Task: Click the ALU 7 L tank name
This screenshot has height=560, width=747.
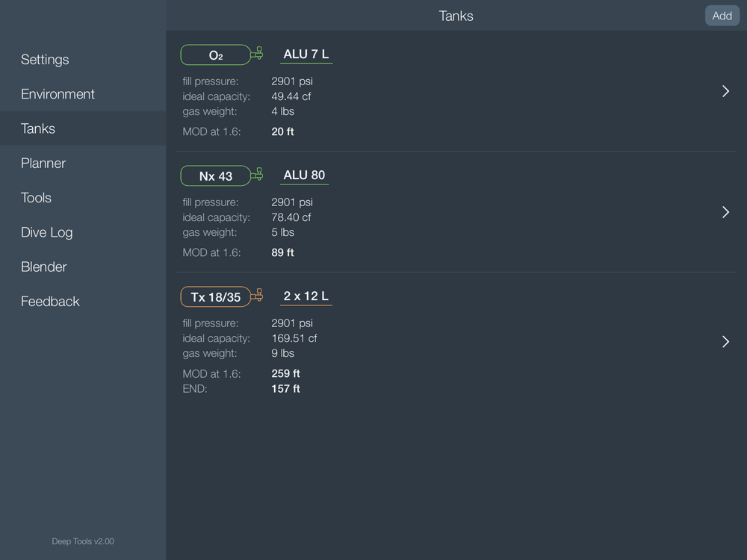Action: (306, 55)
